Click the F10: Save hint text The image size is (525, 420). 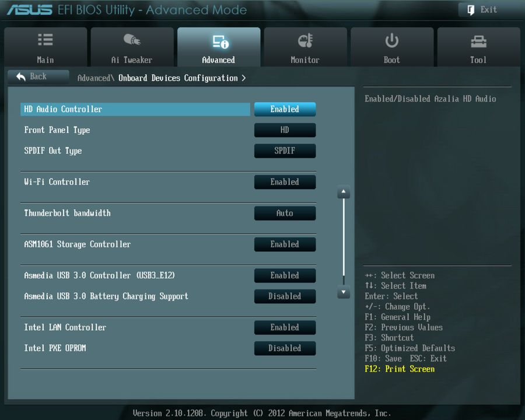(x=383, y=359)
